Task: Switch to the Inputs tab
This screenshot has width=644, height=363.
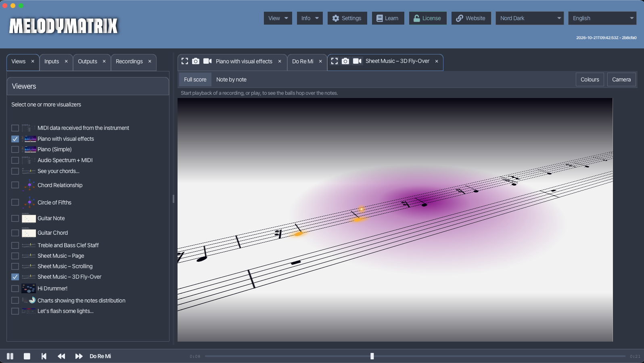Action: pyautogui.click(x=52, y=61)
